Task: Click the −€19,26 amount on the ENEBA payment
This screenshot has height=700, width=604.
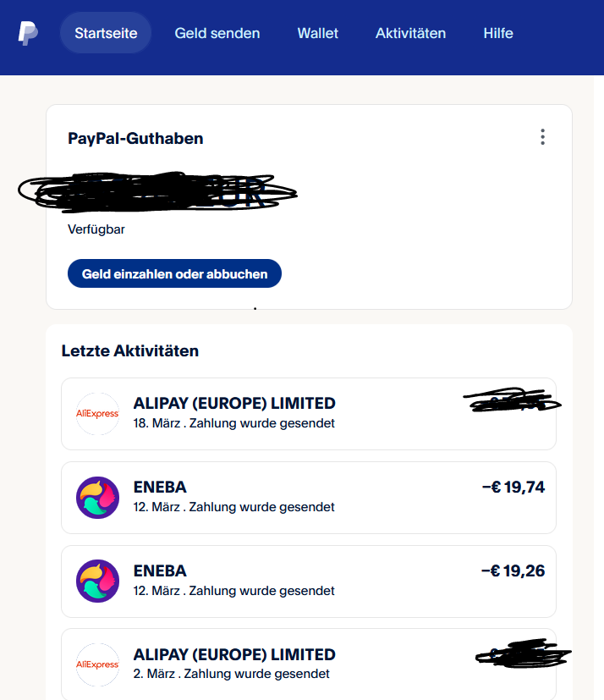Action: tap(513, 570)
